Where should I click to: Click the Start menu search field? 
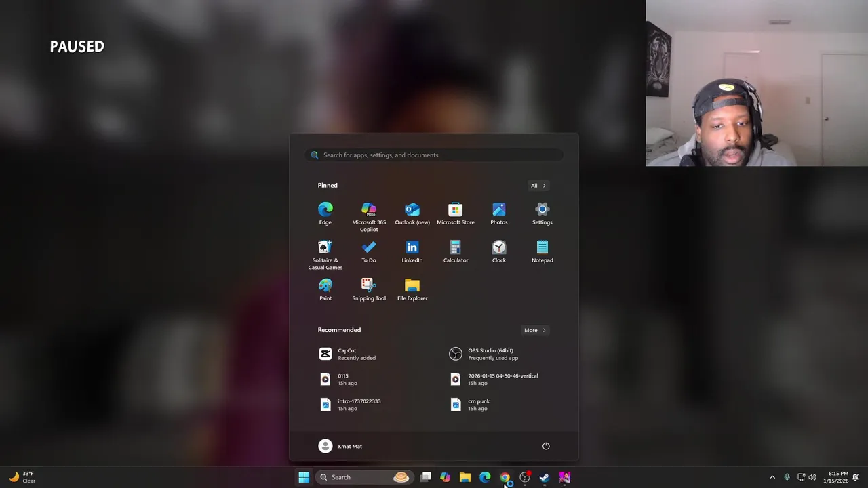pyautogui.click(x=434, y=155)
